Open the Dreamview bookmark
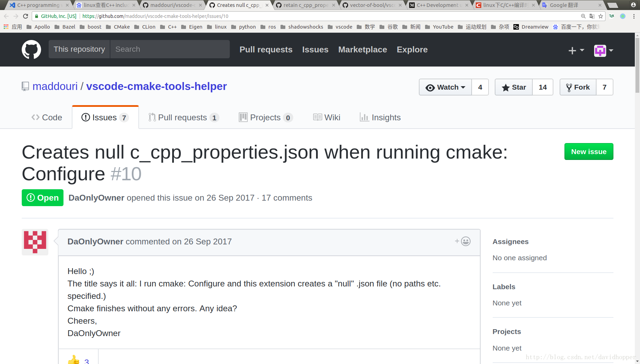Viewport: 640px width, 364px height. [x=531, y=27]
